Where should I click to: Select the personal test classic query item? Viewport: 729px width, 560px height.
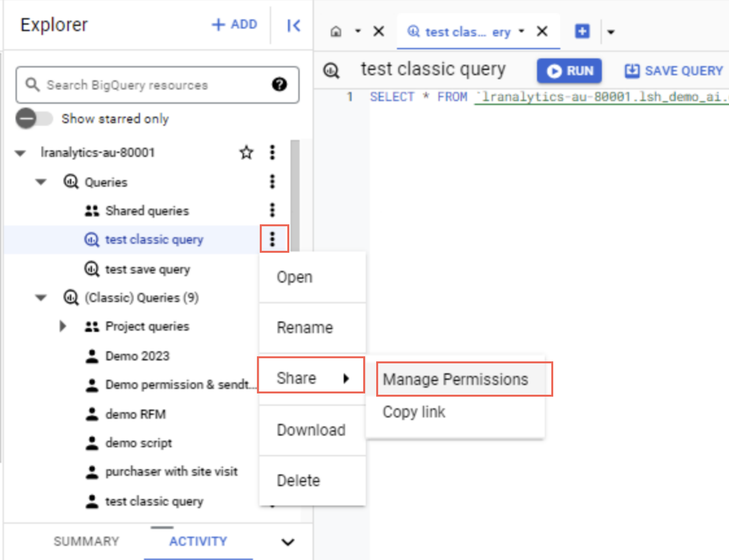pyautogui.click(x=154, y=501)
